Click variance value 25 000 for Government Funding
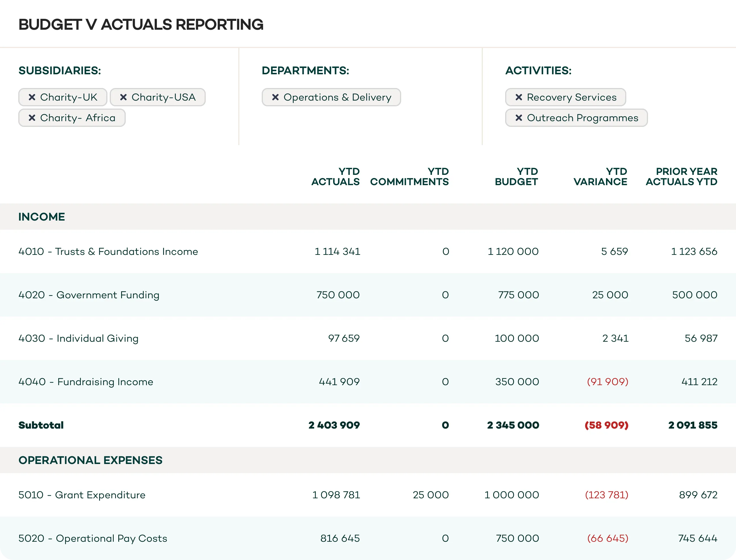The height and width of the screenshot is (560, 736). (610, 295)
